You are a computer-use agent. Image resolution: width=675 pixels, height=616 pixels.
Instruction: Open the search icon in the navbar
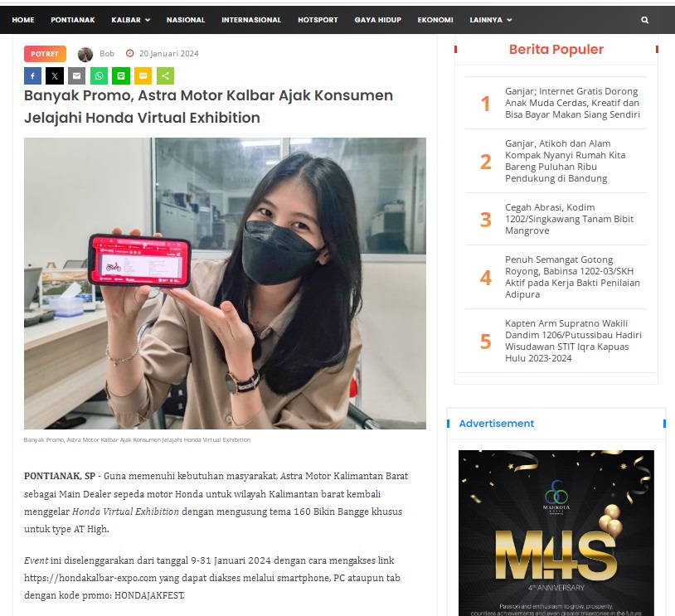[x=644, y=20]
